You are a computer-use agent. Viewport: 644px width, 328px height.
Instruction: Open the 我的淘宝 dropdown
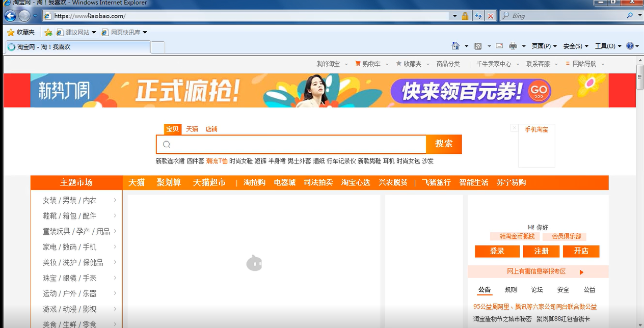329,64
